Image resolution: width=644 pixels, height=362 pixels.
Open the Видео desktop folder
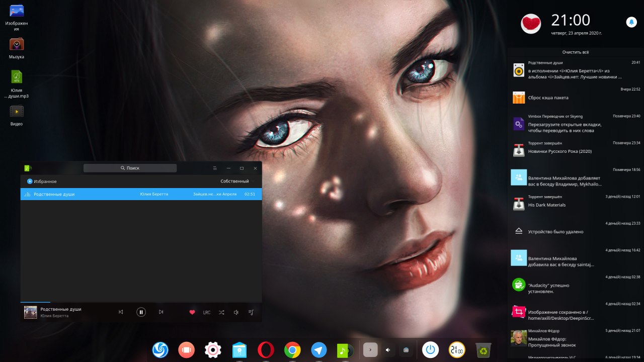17,115
